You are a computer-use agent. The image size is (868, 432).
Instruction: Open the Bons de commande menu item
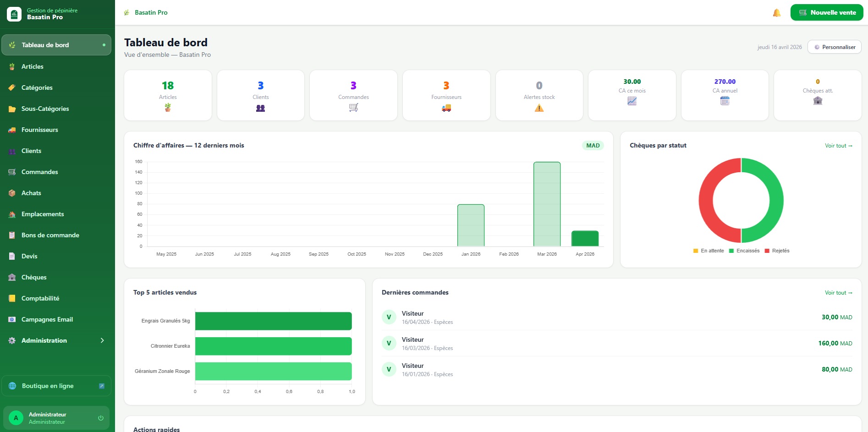click(x=50, y=235)
